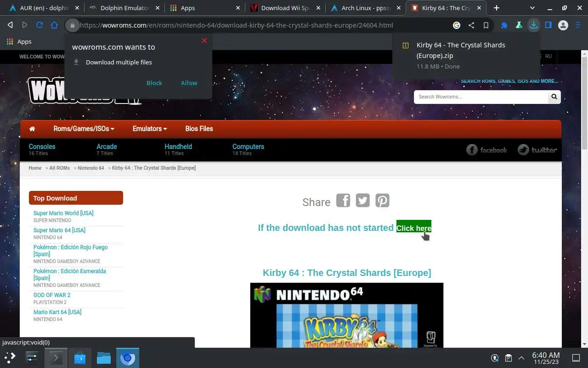The width and height of the screenshot is (588, 368).
Task: Open the clipboard tray icon
Action: pyautogui.click(x=509, y=358)
